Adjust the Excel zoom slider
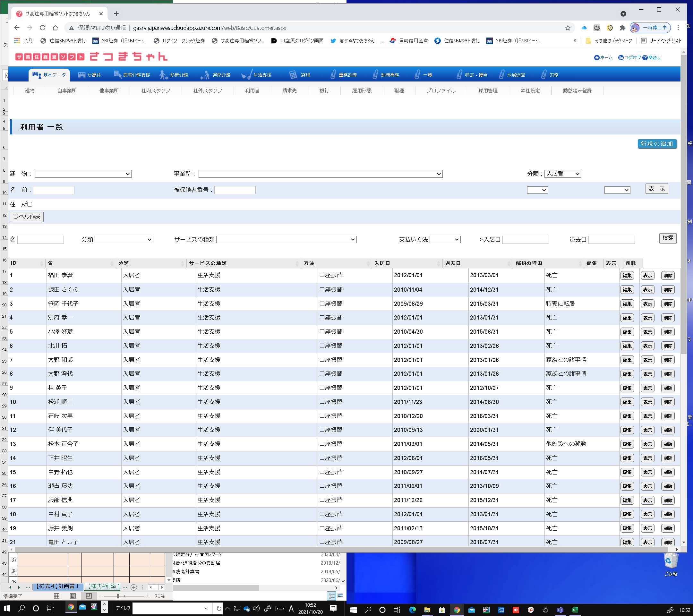This screenshot has height=616, width=693. [118, 596]
